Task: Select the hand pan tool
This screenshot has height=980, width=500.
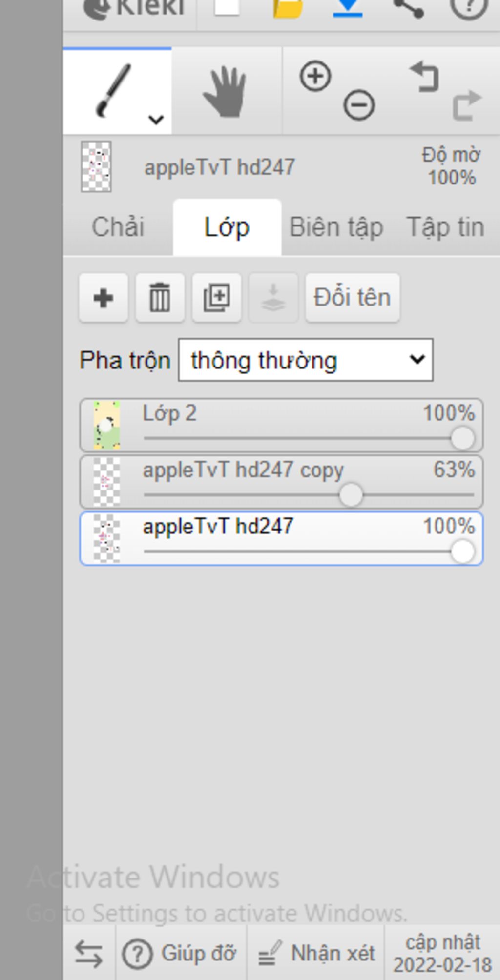Action: click(225, 92)
